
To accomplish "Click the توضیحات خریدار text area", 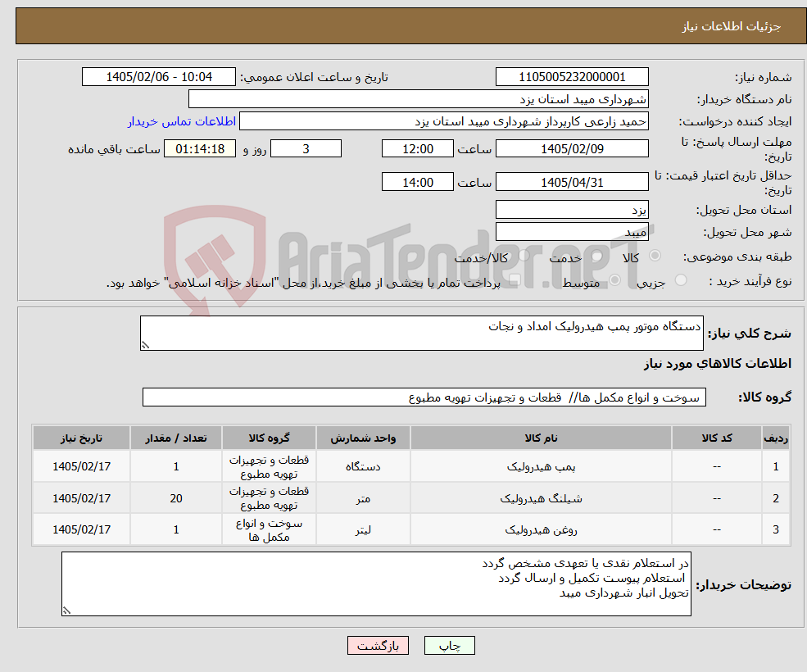I will tap(376, 584).
